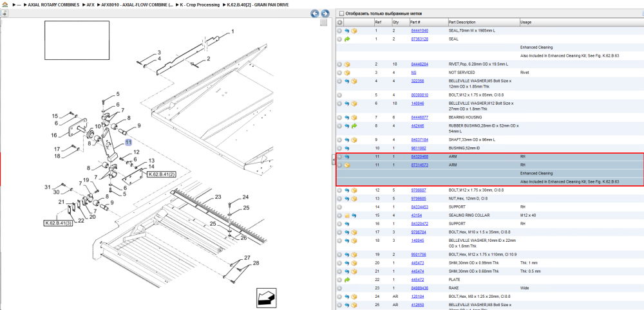Navigate to next figure with right arrow
Viewport: 644px width, 310px height.
[325, 14]
